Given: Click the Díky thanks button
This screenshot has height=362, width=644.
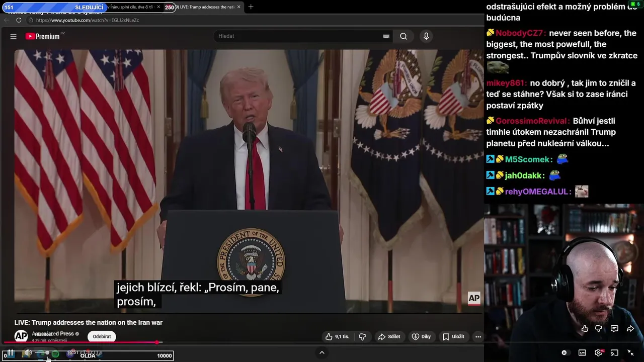Looking at the screenshot, I should pos(422,336).
